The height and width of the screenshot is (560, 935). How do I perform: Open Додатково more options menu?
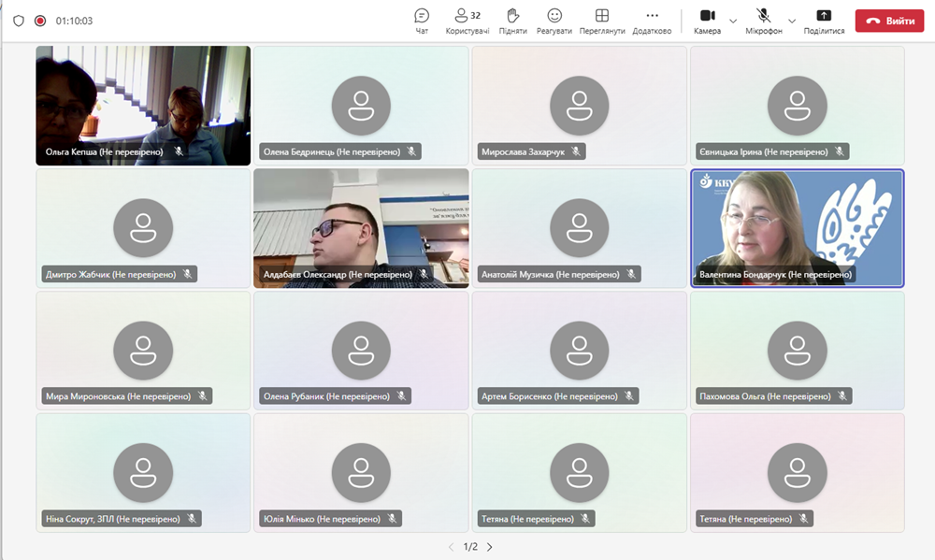click(x=652, y=21)
